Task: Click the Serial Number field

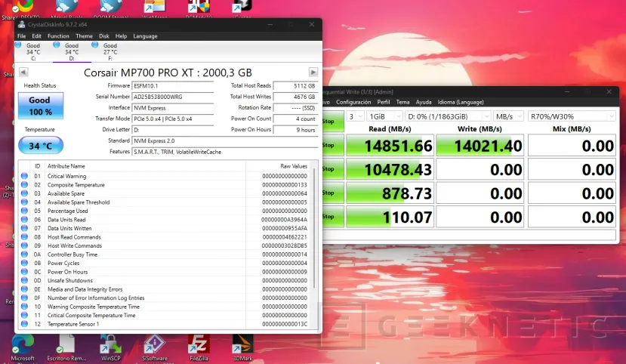Action: pos(172,97)
